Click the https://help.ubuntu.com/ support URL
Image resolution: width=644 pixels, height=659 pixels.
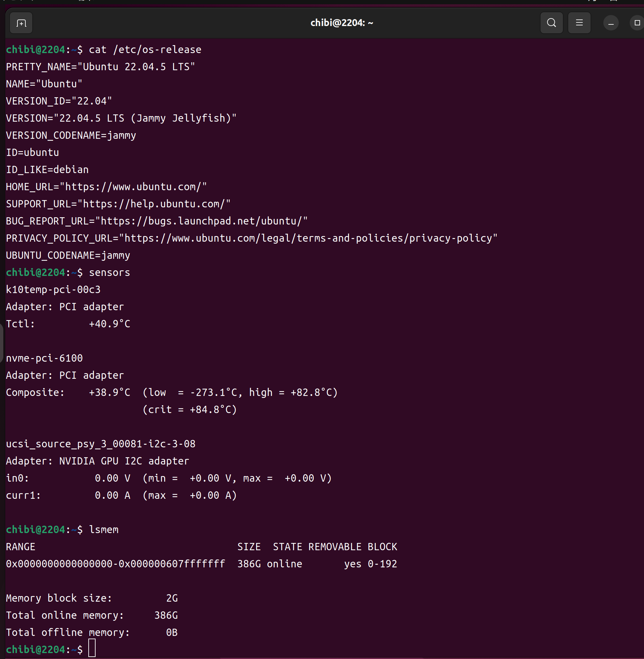click(154, 204)
